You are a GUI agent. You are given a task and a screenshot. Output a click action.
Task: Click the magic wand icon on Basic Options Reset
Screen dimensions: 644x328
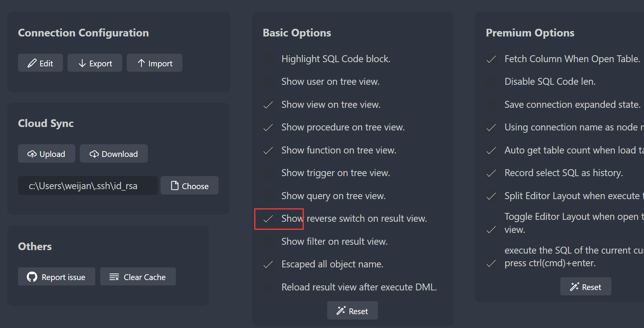coord(341,310)
